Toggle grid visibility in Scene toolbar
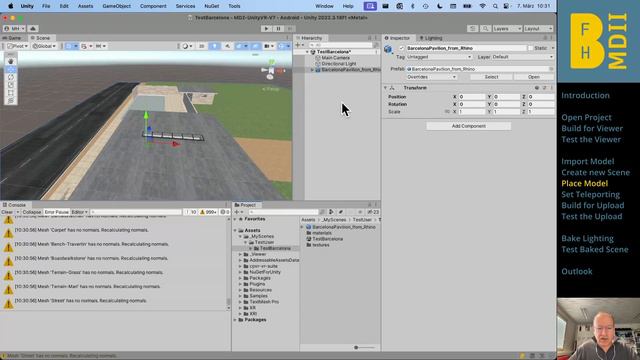The width and height of the screenshot is (640, 360). tap(71, 46)
